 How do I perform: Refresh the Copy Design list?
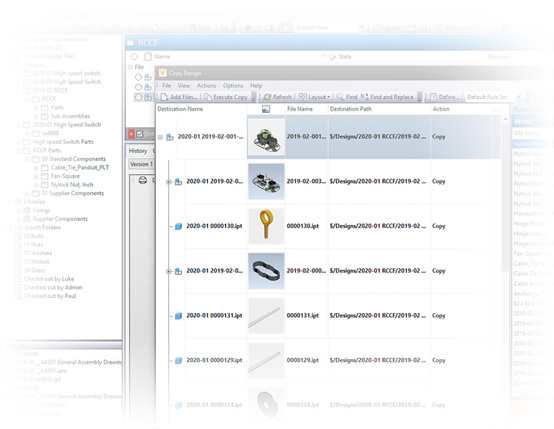click(278, 97)
